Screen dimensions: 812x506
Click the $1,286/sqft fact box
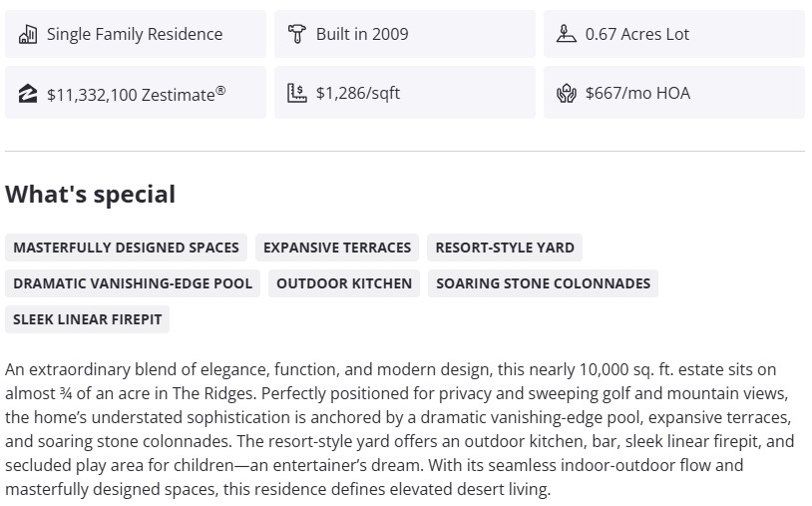tap(404, 93)
